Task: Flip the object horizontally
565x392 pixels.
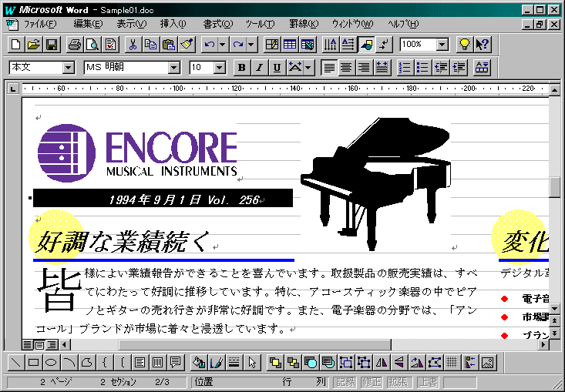Action: click(382, 363)
